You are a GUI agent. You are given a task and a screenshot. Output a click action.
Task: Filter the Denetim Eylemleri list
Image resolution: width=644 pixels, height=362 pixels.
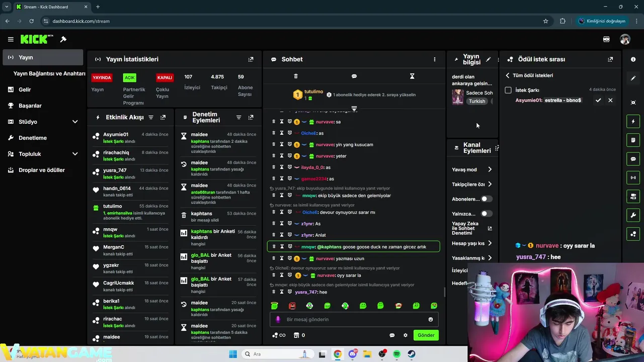pos(238,117)
